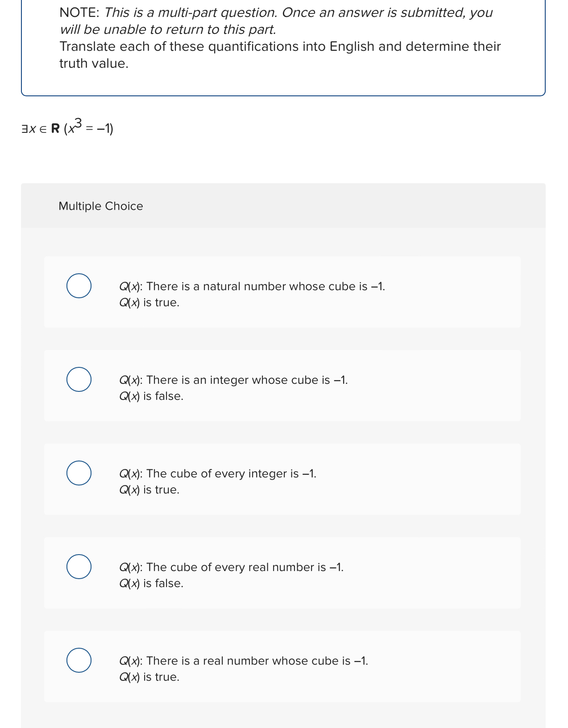This screenshot has height=728, width=568.
Task: Click the 'Multiple Choice' header label
Action: tap(100, 206)
